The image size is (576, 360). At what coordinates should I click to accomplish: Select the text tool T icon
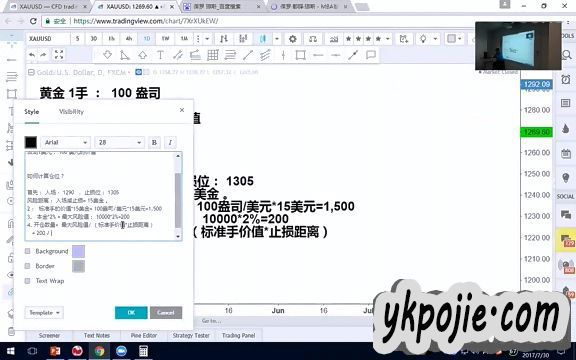[x=160, y=55]
